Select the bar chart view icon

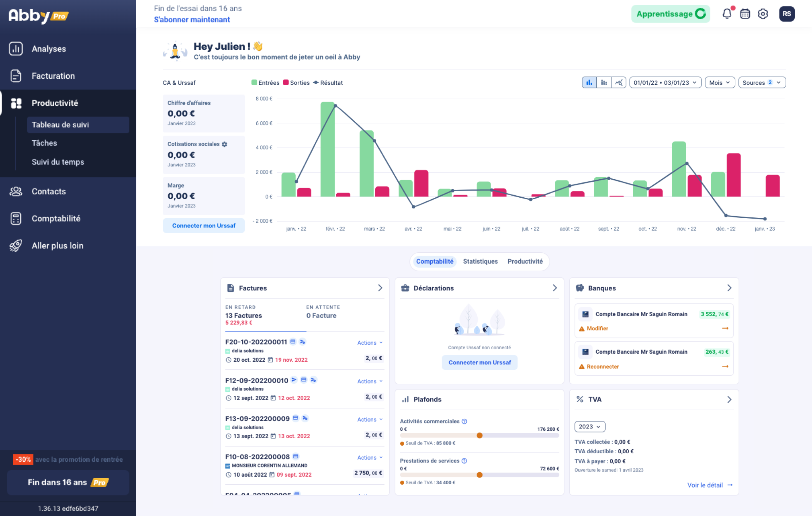[589, 82]
